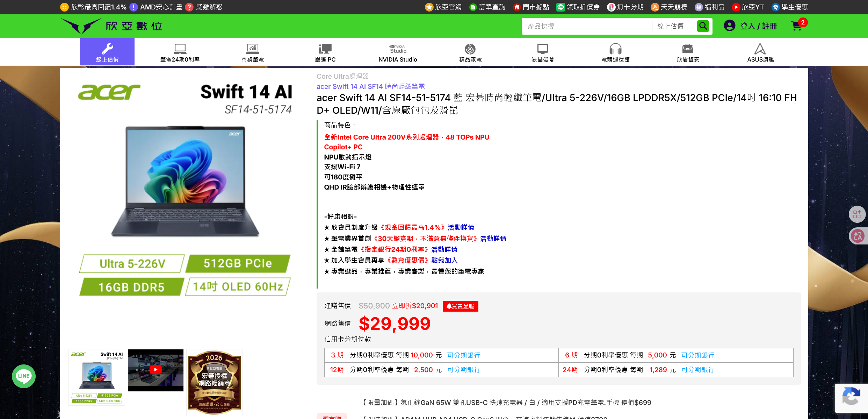Viewport: 868px width, 419px height.
Task: Play the product video thumbnail
Action: 155,370
